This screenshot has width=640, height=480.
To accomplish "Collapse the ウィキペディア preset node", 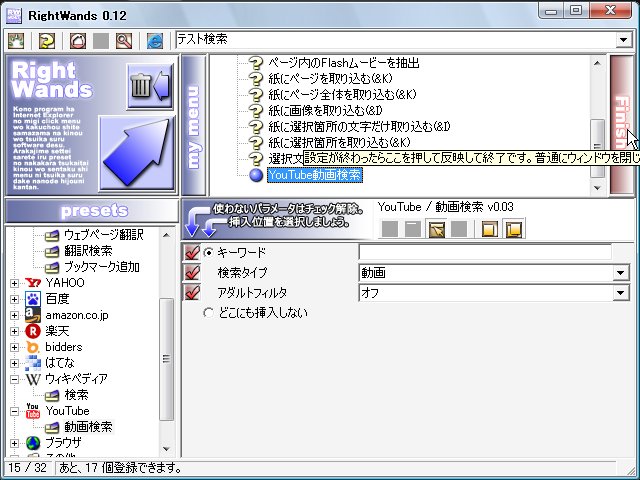I will (x=14, y=379).
